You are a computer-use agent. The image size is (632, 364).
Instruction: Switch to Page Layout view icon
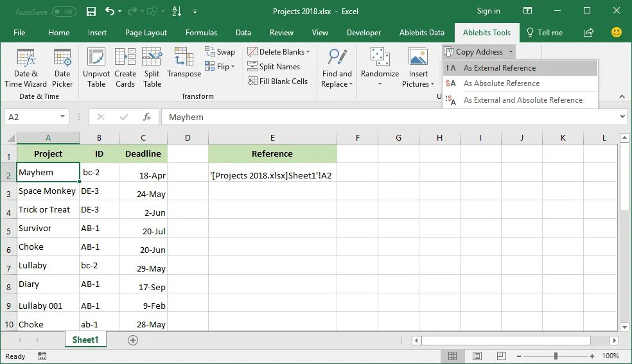click(x=477, y=356)
